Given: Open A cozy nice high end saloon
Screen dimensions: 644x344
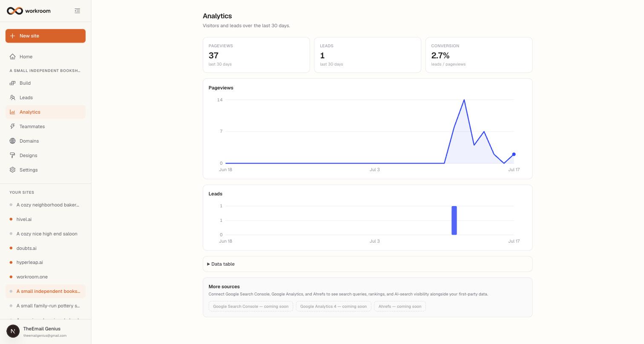Looking at the screenshot, I should (x=46, y=234).
